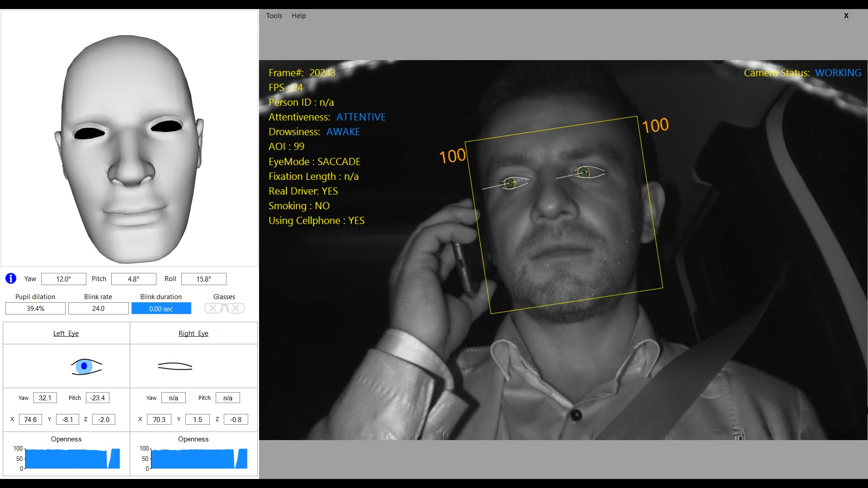Click the Left Eye header link

[66, 333]
